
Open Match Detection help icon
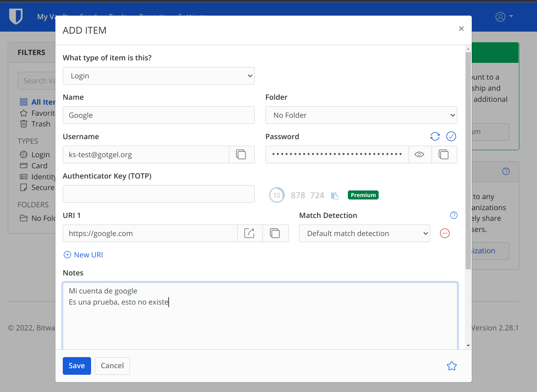click(x=454, y=215)
